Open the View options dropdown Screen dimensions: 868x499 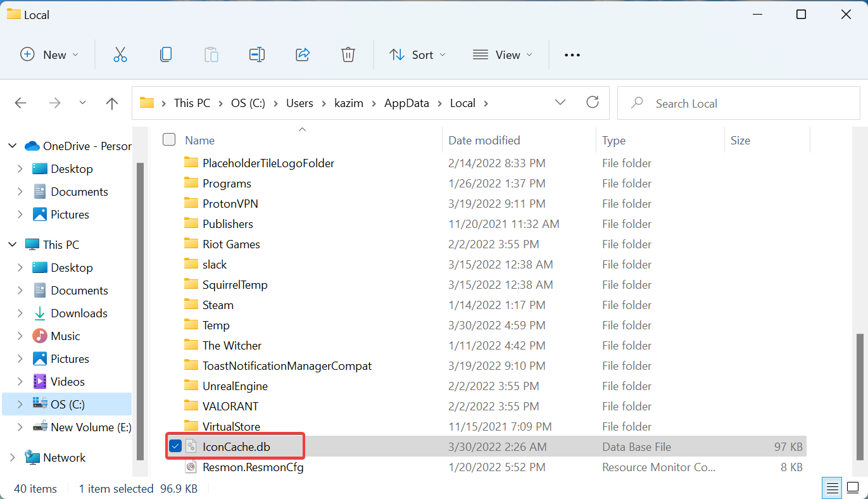point(502,54)
